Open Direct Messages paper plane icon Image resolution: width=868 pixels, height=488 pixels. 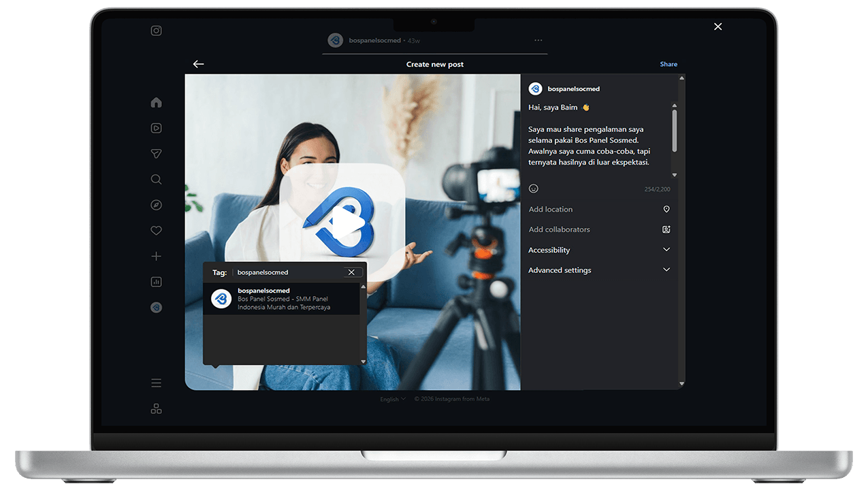pos(156,154)
